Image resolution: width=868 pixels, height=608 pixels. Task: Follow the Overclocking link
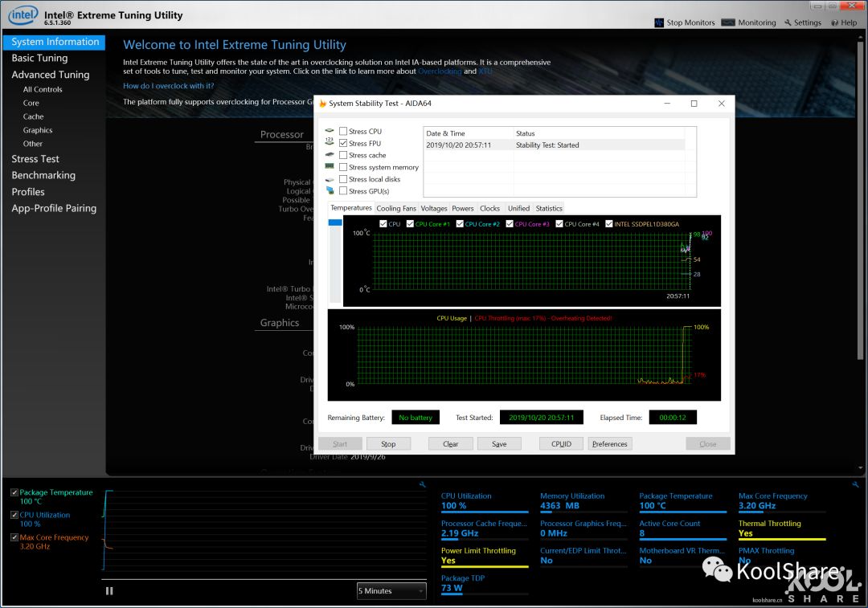point(440,71)
